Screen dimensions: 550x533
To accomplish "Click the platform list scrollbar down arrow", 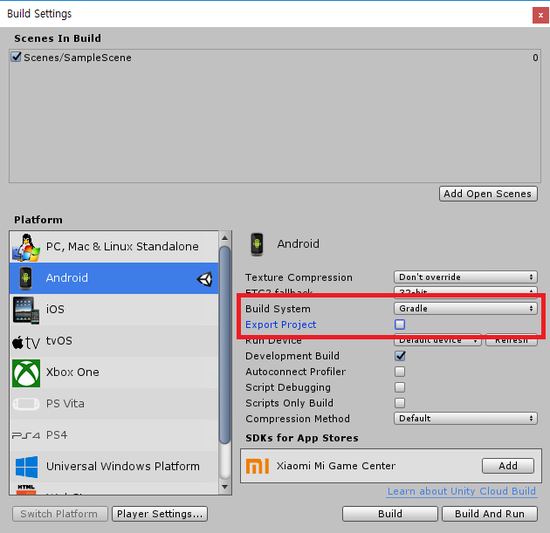I will (x=225, y=487).
